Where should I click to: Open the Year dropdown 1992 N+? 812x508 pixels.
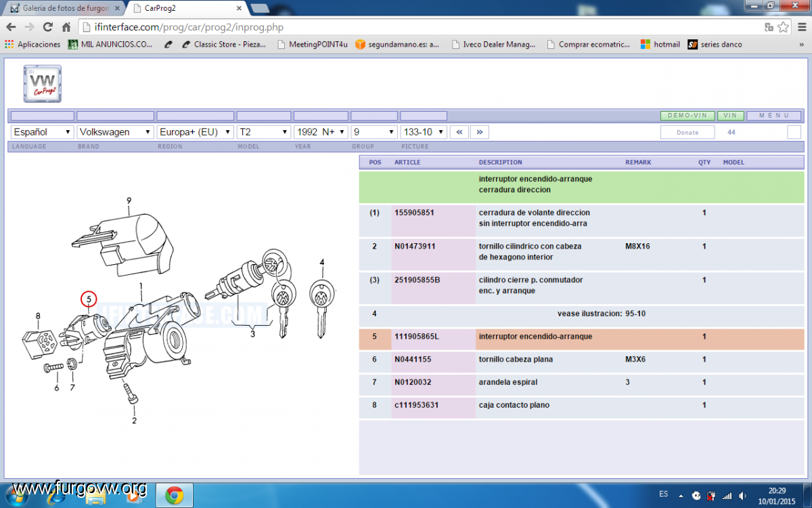coord(321,132)
